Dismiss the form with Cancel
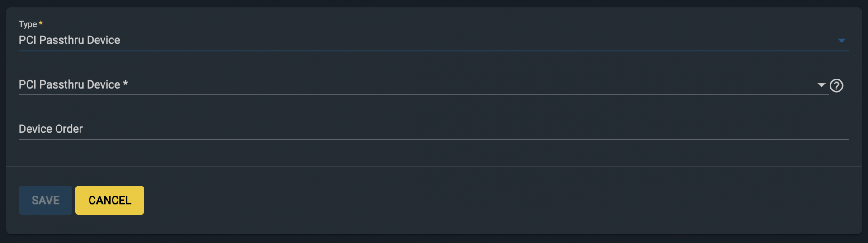Viewport: 868px width, 243px height. (x=110, y=200)
